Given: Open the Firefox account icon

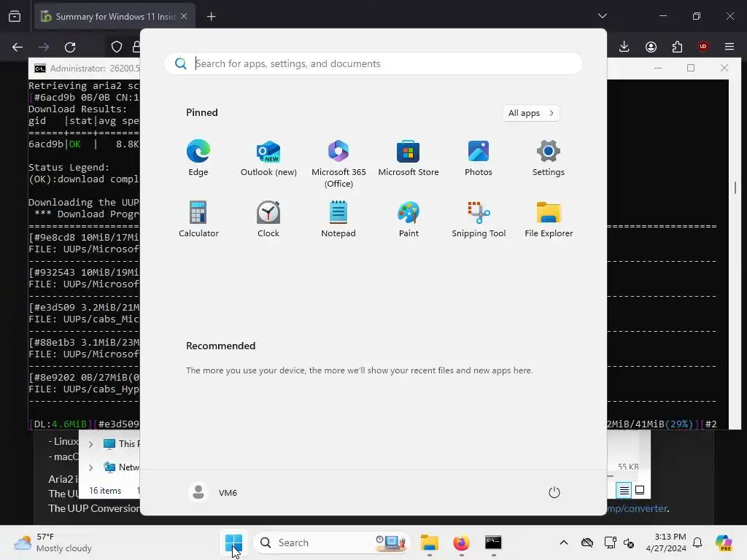Looking at the screenshot, I should point(651,47).
